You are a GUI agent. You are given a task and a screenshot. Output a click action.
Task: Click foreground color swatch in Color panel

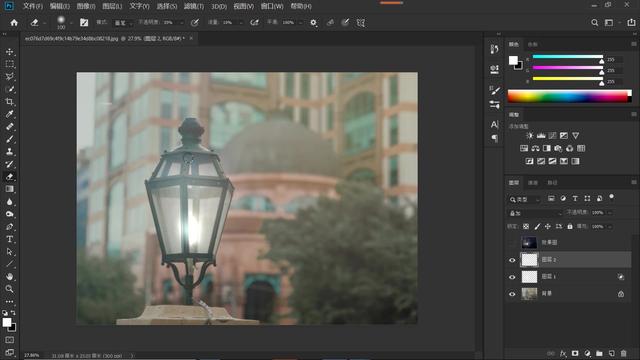pos(513,60)
